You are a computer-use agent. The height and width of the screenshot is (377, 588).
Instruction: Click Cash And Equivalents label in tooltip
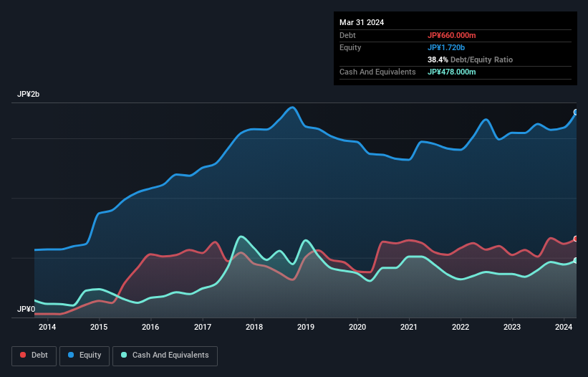[377, 72]
